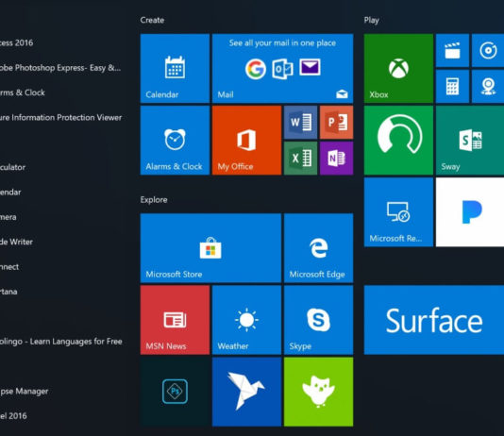504x436 pixels.
Task: Open the Movies & TV clapperboard tile
Action: 453,50
